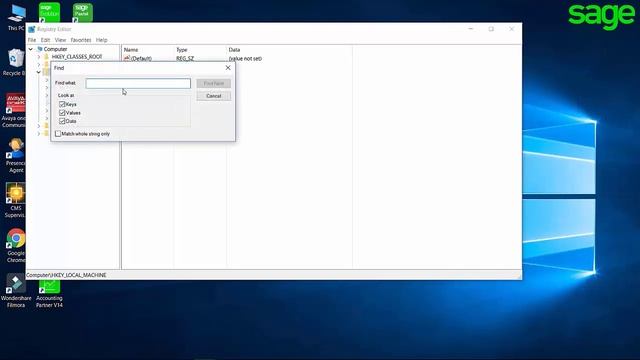Open the Sage Evolution desktop shortcut
The image size is (640, 360).
(49, 12)
